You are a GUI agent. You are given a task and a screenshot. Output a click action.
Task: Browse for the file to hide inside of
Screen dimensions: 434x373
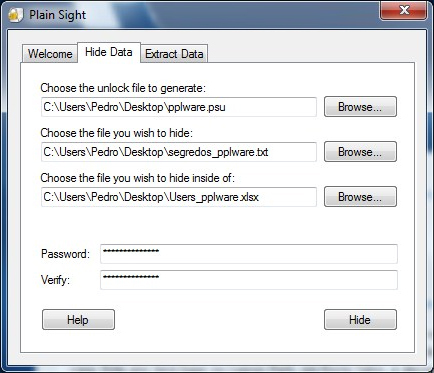(x=360, y=197)
